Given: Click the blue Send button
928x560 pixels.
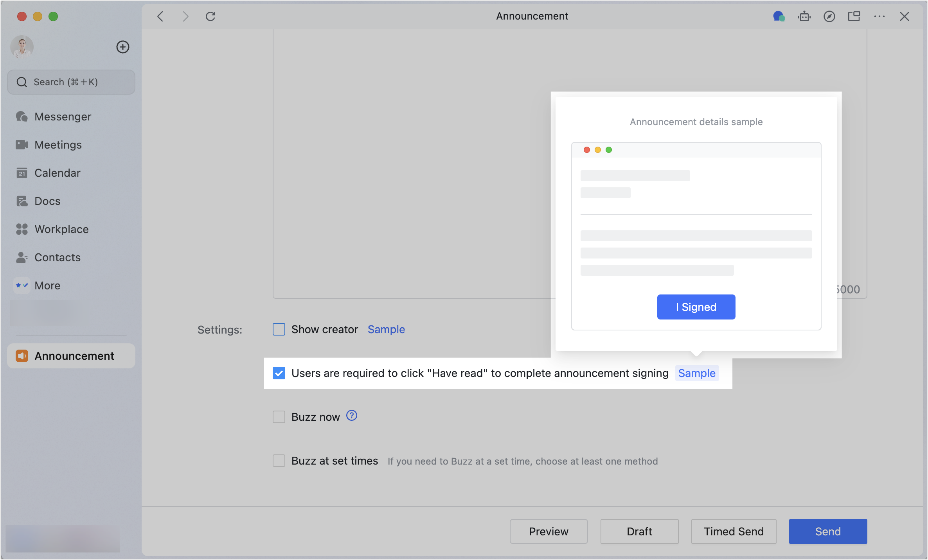Looking at the screenshot, I should [x=828, y=531].
